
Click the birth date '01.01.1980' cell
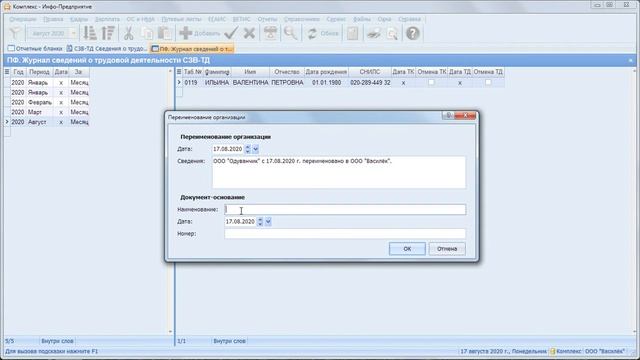point(326,82)
